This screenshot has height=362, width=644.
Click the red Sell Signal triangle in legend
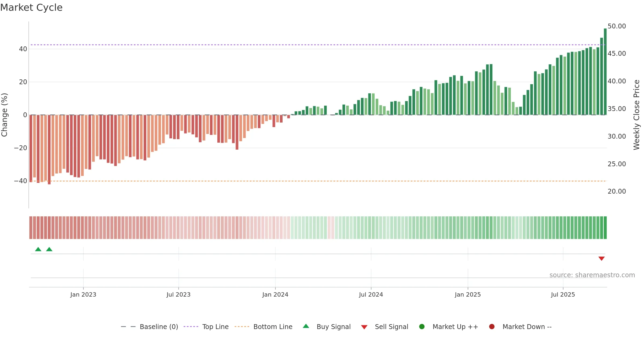point(364,327)
